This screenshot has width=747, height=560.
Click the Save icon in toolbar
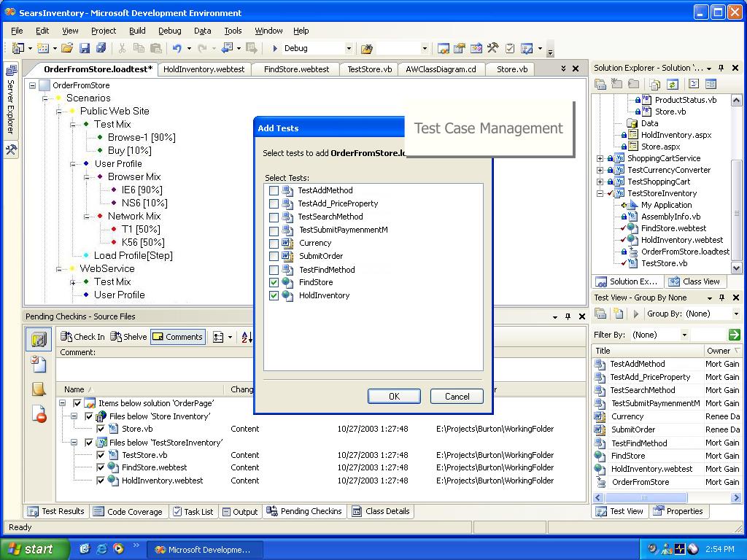[85, 48]
